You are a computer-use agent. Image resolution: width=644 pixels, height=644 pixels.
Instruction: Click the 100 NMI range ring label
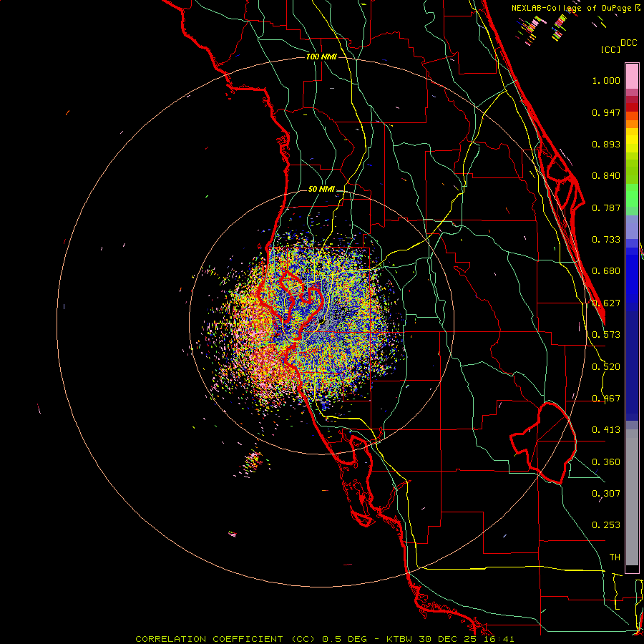(x=321, y=57)
